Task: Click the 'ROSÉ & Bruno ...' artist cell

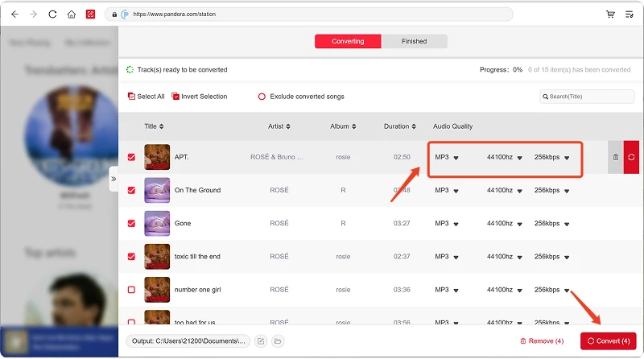Action: pyautogui.click(x=277, y=157)
